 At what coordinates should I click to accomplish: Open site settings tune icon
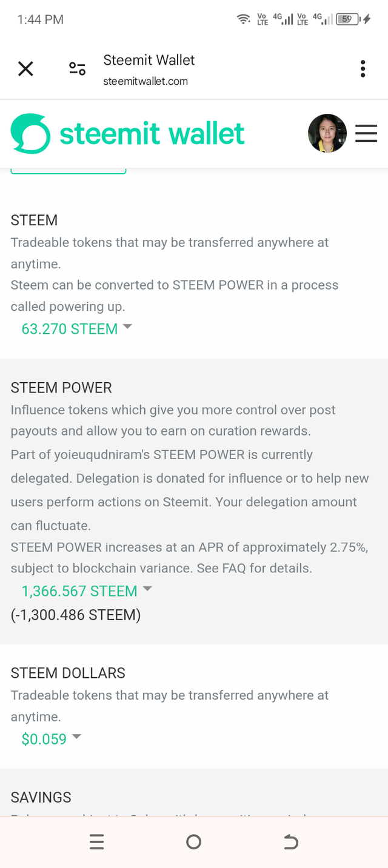tap(77, 69)
